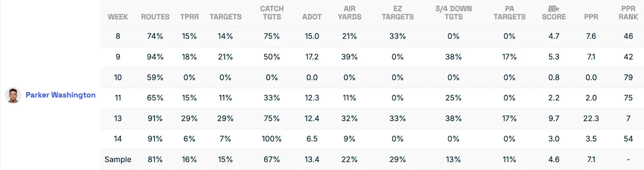Select the Week 8 row number
Image resolution: width=644 pixels, height=170 pixels.
point(118,36)
